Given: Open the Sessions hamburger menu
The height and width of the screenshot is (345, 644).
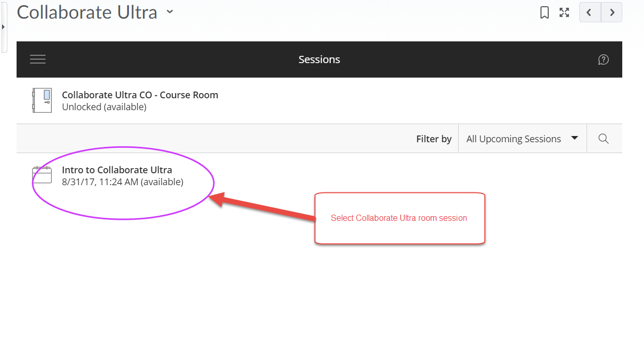Looking at the screenshot, I should 37,59.
